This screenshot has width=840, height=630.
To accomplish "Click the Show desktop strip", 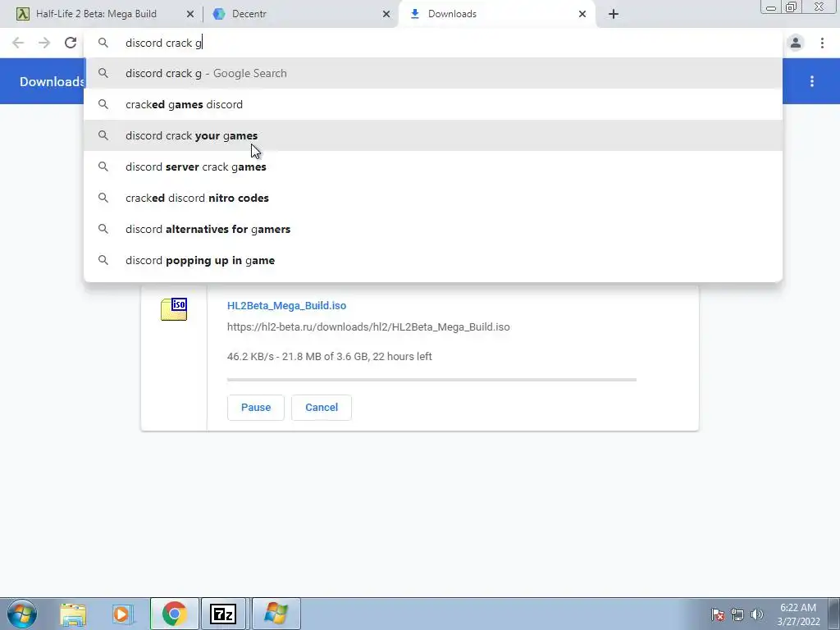I will click(834, 614).
